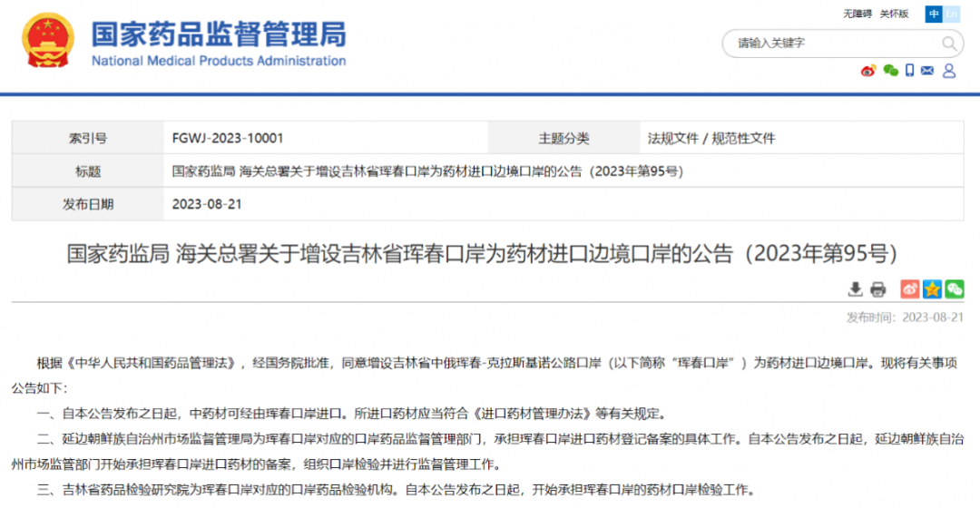Print the page with printer icon
Image resolution: width=980 pixels, height=508 pixels.
877,289
